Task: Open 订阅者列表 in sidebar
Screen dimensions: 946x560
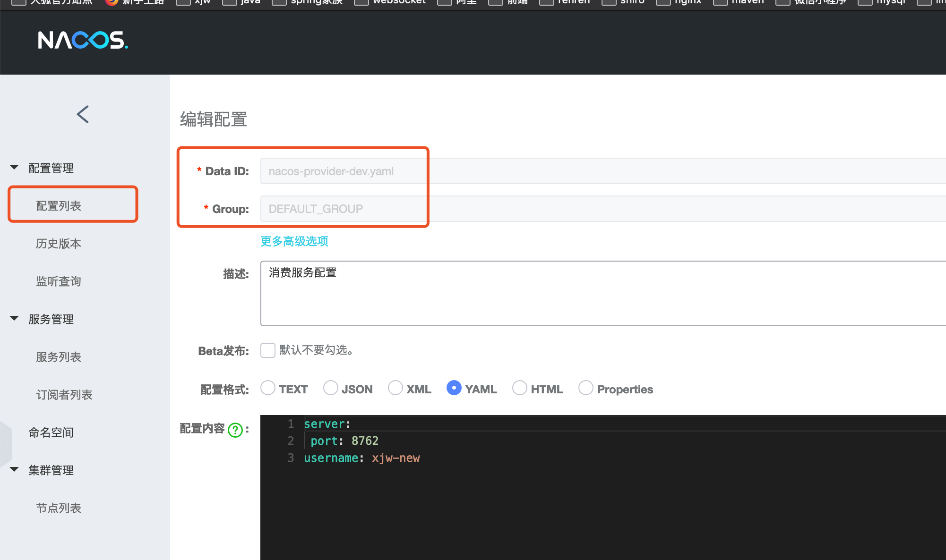Action: [64, 395]
